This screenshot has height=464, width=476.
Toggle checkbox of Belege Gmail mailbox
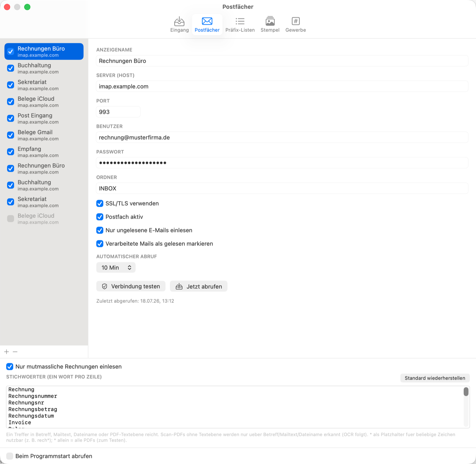point(11,135)
